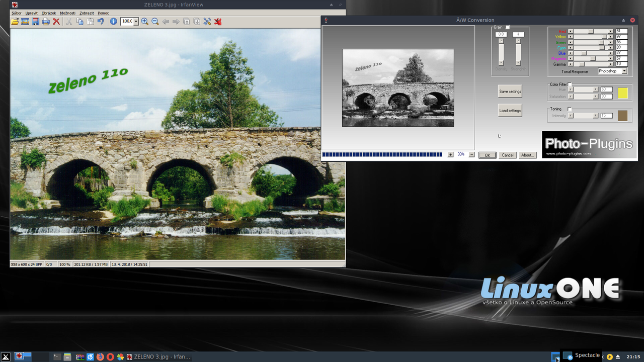Screen dimensions: 644x362
Task: Copy the image with the copy icon
Action: pyautogui.click(x=80, y=22)
